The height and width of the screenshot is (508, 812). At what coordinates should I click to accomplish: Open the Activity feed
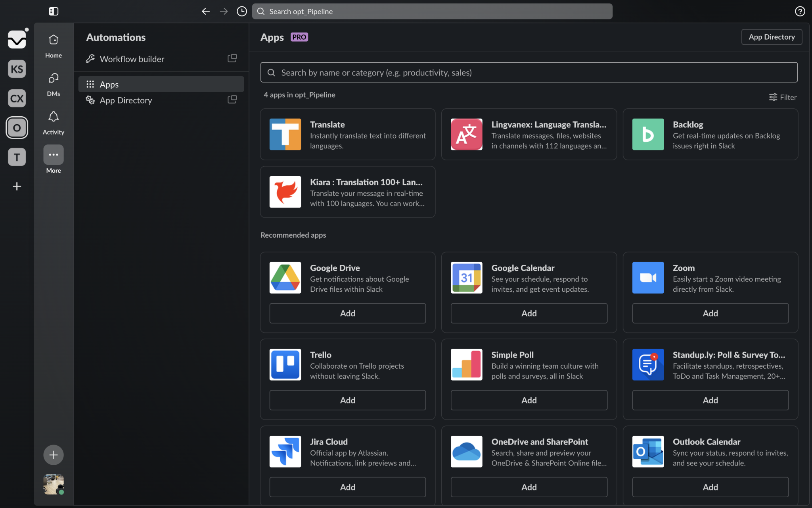pyautogui.click(x=53, y=121)
